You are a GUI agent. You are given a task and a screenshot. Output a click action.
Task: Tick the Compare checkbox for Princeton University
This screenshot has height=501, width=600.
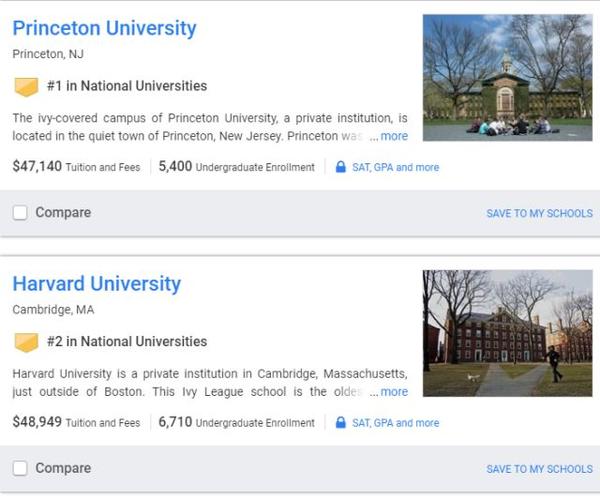pos(20,213)
